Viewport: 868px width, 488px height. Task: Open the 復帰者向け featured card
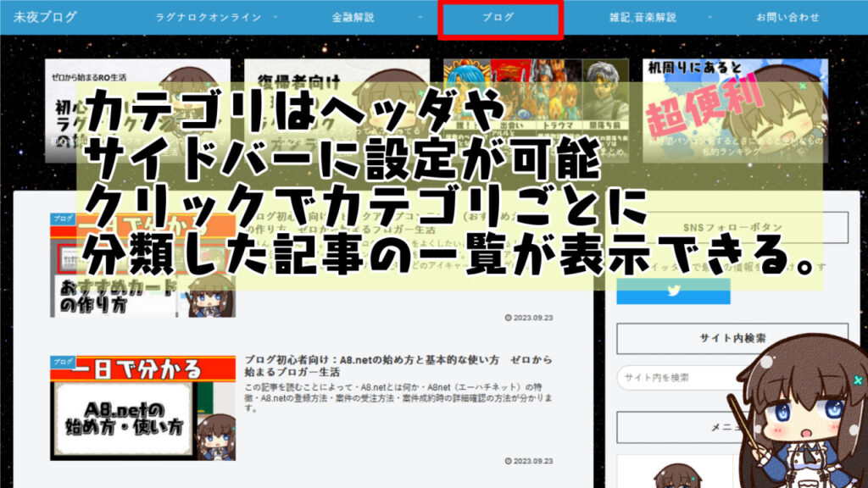[x=337, y=111]
